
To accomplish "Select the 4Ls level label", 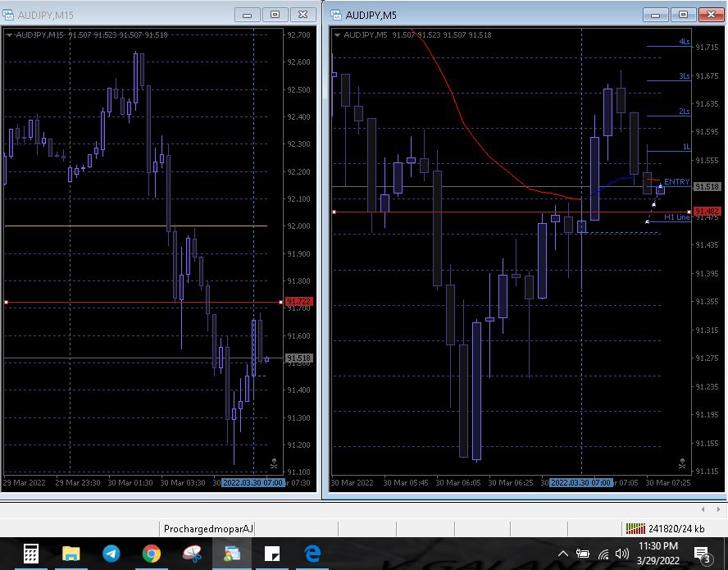I will (x=685, y=41).
